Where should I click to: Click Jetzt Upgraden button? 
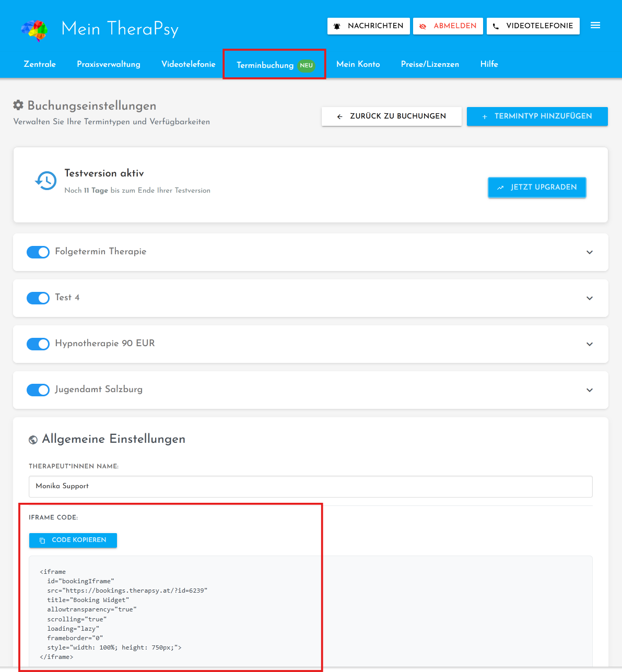537,187
